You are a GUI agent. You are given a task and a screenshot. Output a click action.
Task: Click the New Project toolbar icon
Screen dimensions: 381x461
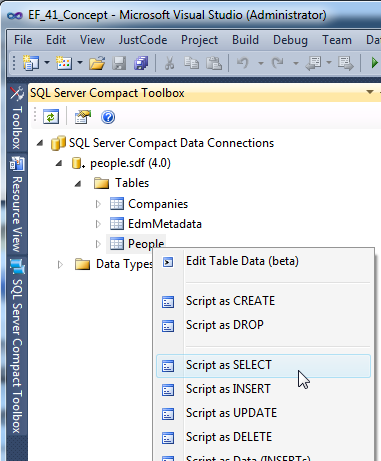tap(31, 63)
